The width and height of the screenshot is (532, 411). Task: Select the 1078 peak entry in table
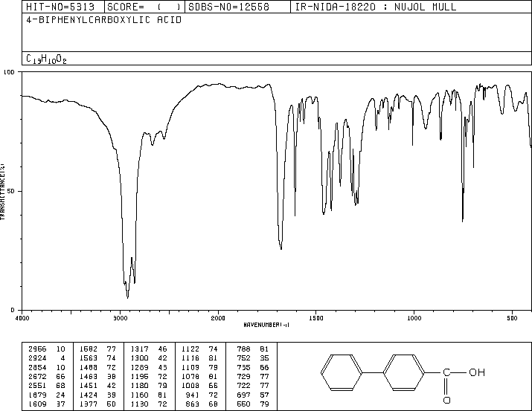(x=200, y=376)
